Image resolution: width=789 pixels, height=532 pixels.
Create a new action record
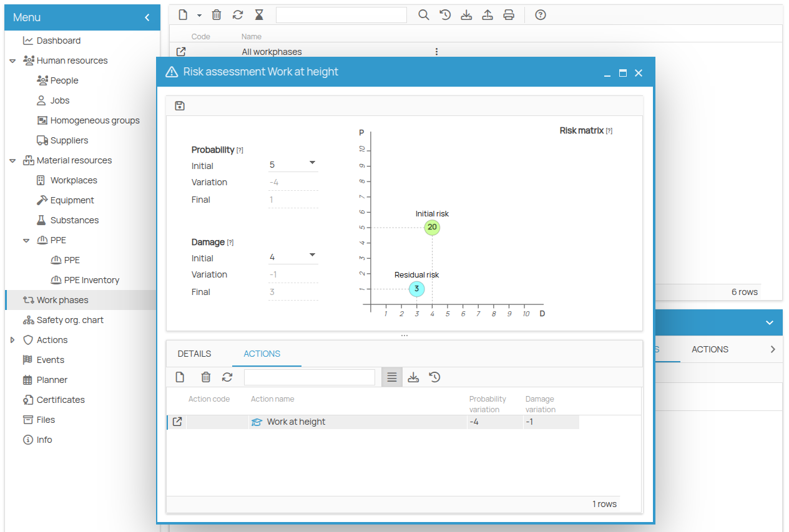click(x=180, y=377)
